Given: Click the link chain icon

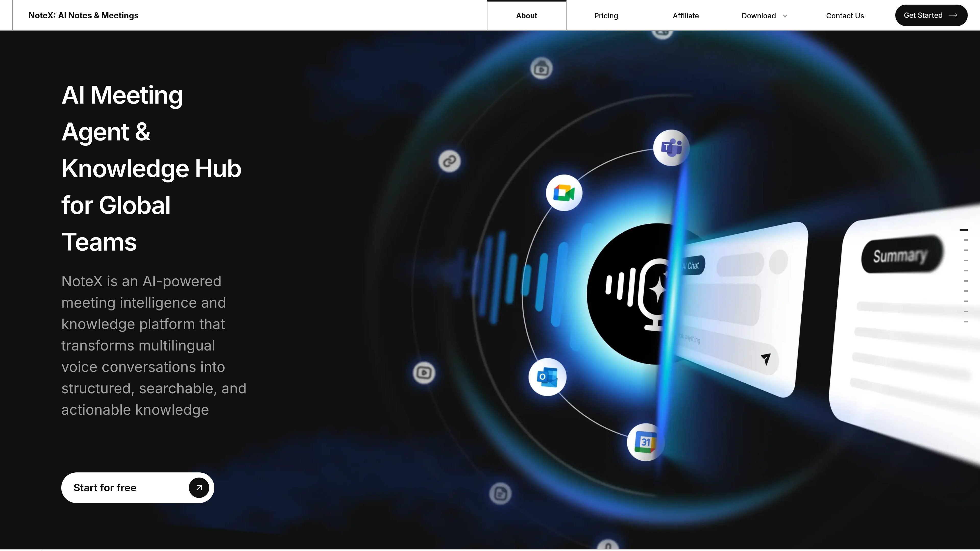Looking at the screenshot, I should pos(449,161).
